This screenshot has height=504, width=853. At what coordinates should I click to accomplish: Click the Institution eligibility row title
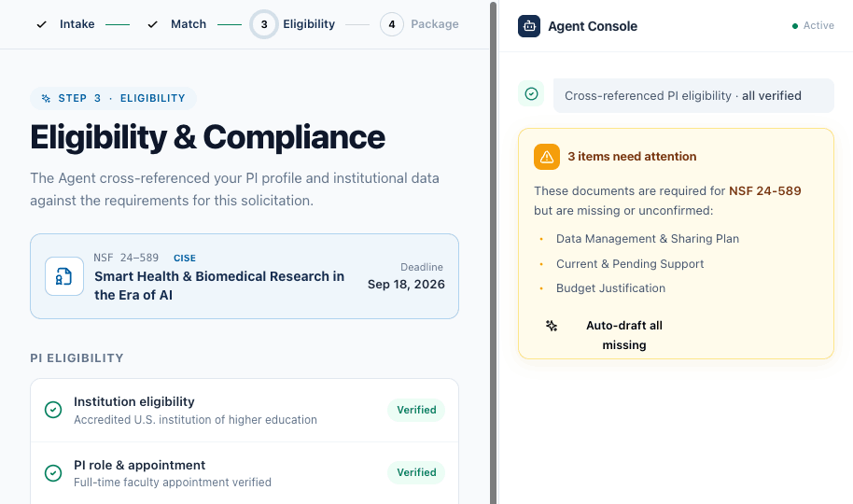(x=133, y=401)
